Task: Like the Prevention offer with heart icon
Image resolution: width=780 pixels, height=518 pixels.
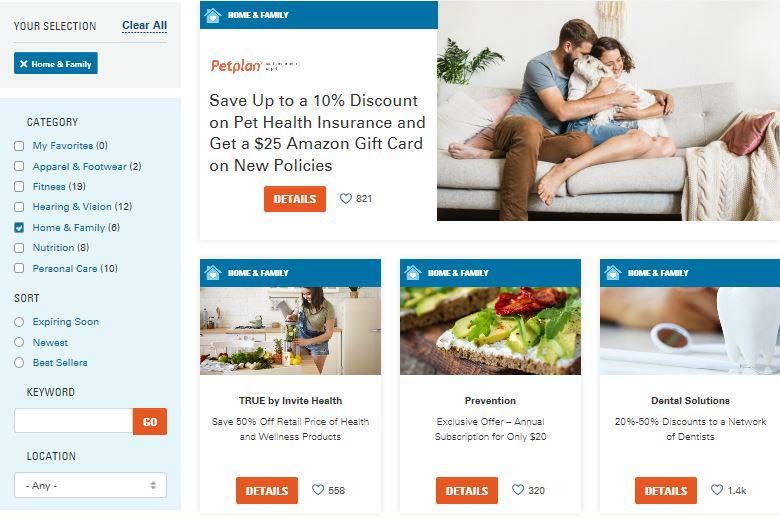Action: (x=518, y=490)
